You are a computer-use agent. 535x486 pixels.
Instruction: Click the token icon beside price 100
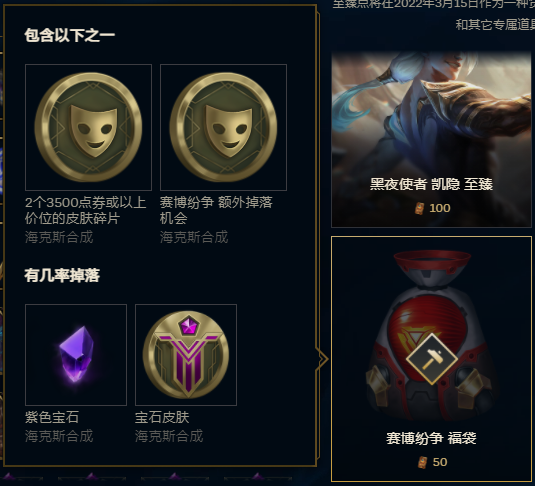(x=420, y=208)
